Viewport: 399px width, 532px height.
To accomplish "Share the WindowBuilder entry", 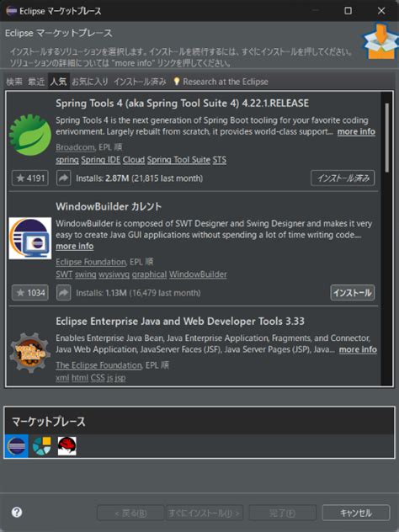I will click(x=63, y=292).
